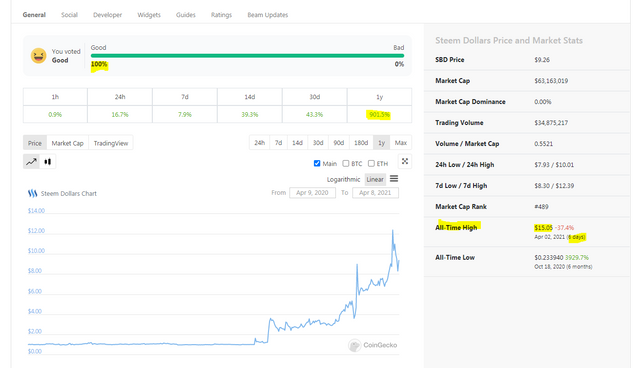Click the SBD Price value $9.26
This screenshot has height=368, width=640.
pyautogui.click(x=542, y=60)
